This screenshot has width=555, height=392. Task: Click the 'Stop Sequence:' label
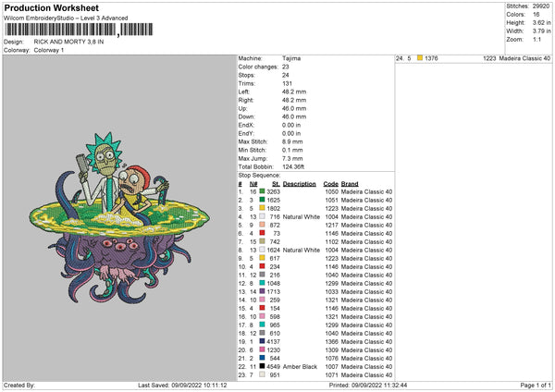pos(259,176)
